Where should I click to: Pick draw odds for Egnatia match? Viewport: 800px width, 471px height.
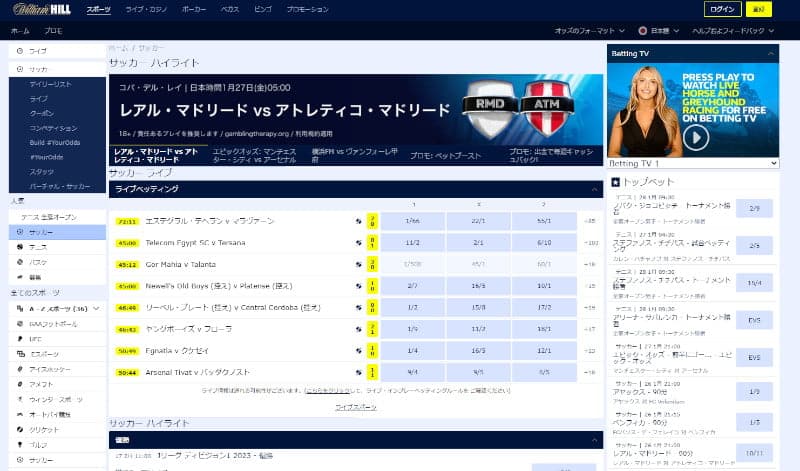[478, 351]
